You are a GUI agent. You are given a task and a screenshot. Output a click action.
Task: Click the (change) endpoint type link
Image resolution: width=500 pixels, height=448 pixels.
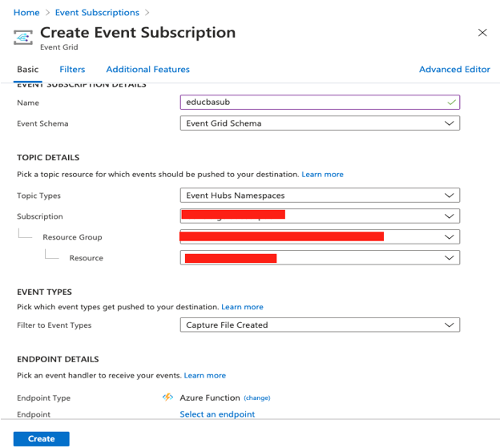257,398
